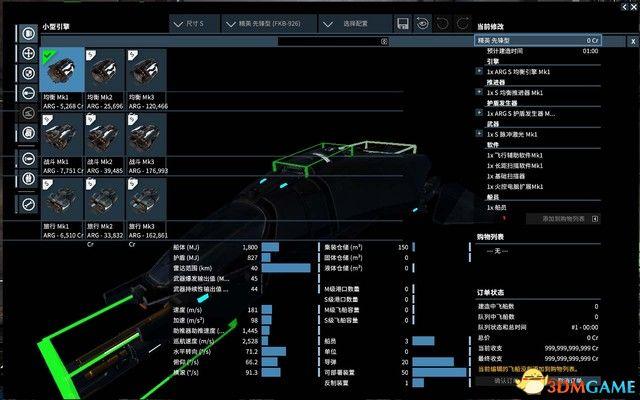The image size is (640, 400).
Task: Click the 雷达范围 (km) 40 stat row
Action: click(242, 268)
